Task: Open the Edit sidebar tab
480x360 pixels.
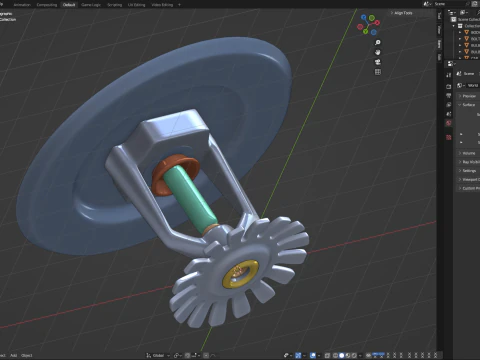Action: (439, 57)
